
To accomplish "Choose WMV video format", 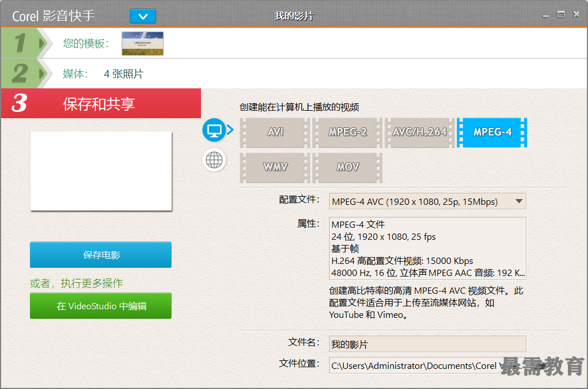I will coord(275,167).
